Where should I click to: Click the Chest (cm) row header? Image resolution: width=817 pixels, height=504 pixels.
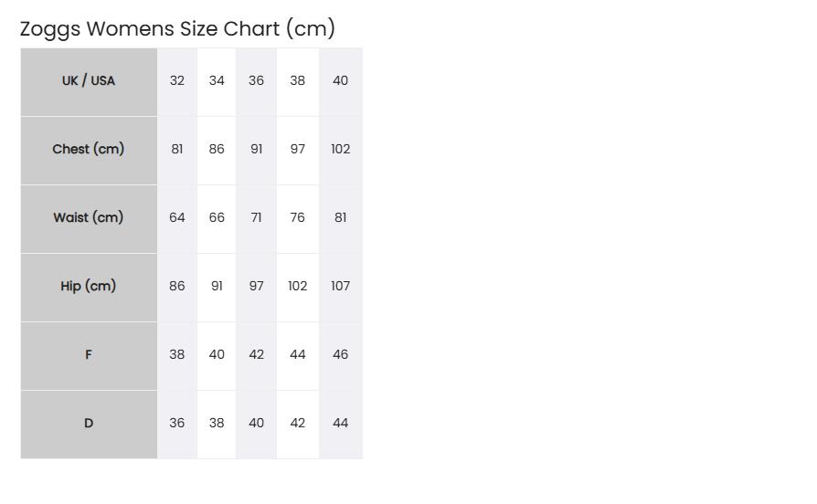point(89,151)
